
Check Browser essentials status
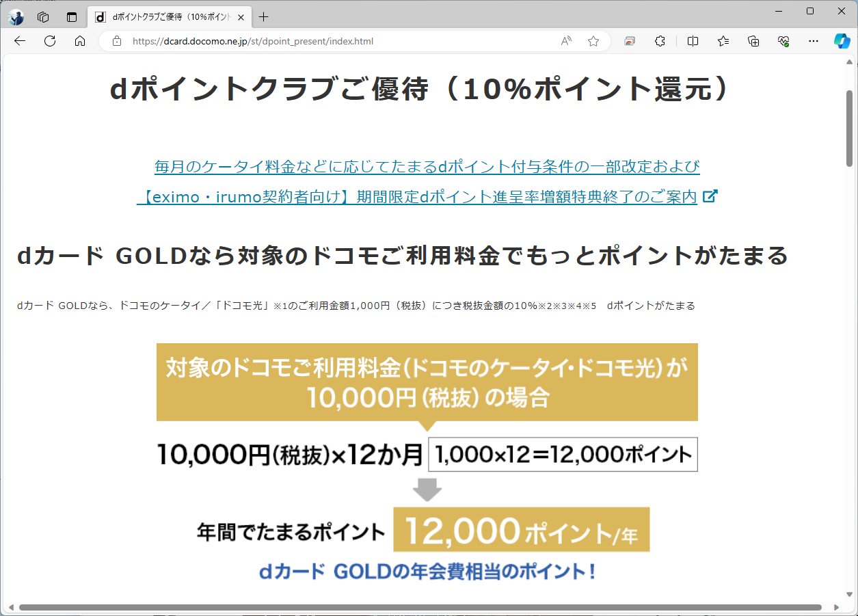783,41
